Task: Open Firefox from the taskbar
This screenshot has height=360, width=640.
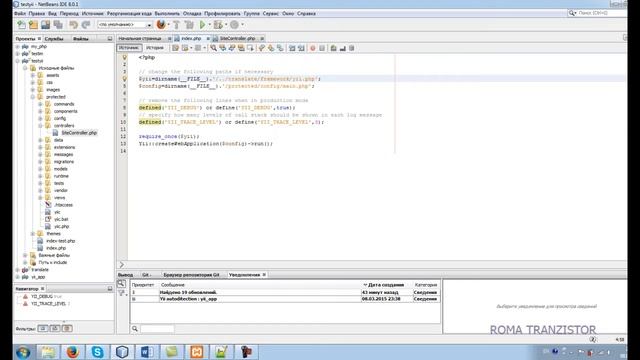Action: (73, 352)
